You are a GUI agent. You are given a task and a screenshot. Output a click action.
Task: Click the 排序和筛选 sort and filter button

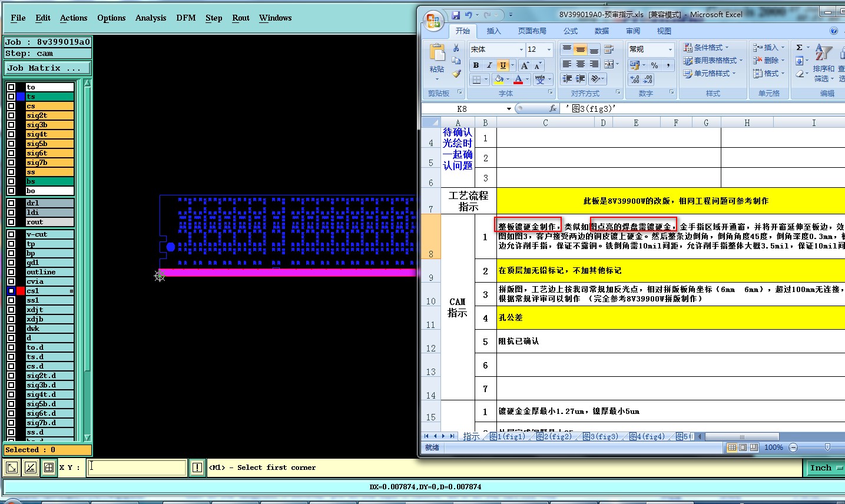point(823,62)
